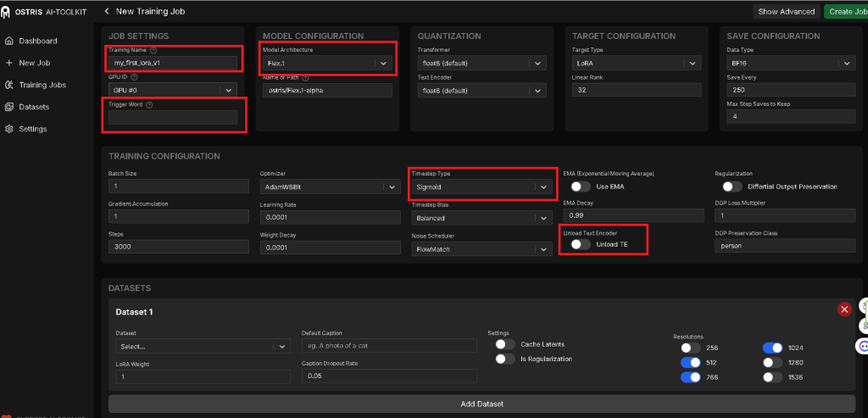
Task: Toggle Is Regularization switch
Action: click(x=505, y=359)
